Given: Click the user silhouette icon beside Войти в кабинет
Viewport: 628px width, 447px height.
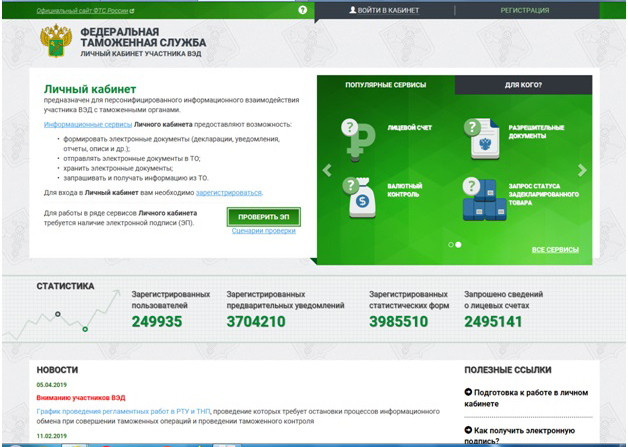Looking at the screenshot, I should [352, 10].
